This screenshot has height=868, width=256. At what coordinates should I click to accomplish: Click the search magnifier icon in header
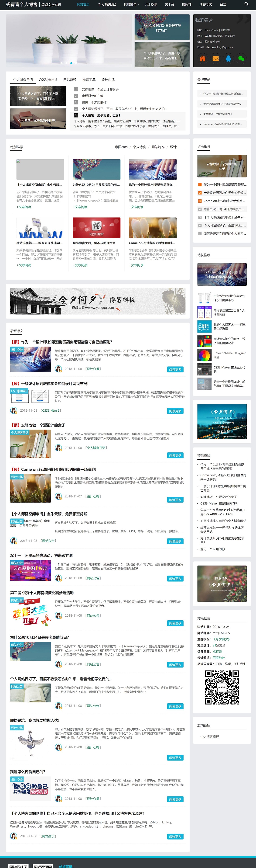tap(246, 4)
